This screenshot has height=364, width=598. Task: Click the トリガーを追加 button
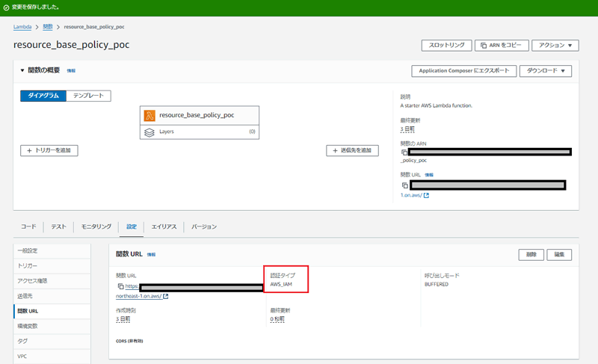pos(49,150)
